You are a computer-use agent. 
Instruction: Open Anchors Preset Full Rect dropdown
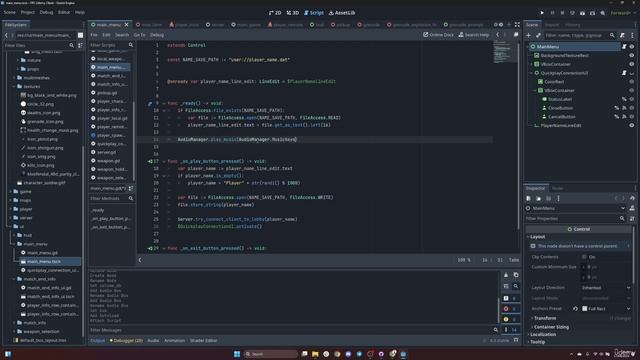[606, 309]
